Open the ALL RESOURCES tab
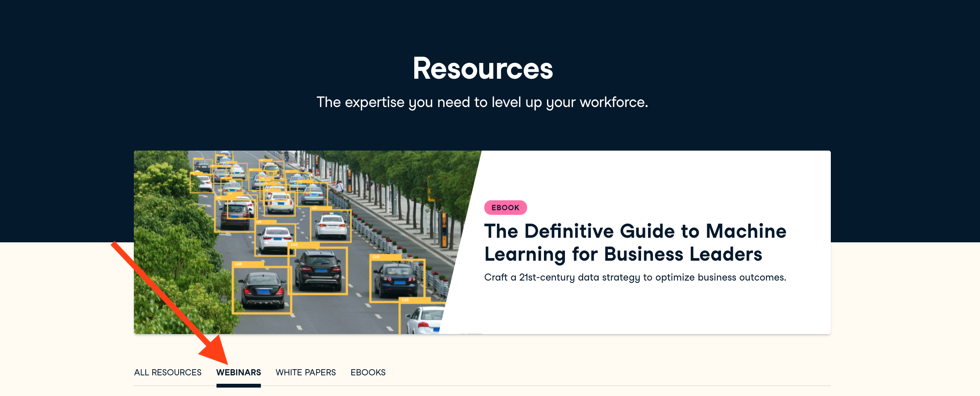980x396 pixels. (x=168, y=372)
